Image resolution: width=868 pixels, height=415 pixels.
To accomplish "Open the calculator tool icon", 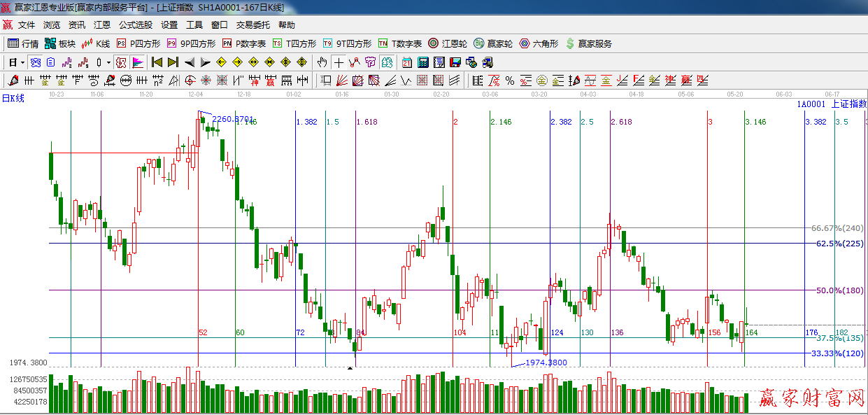I will [x=422, y=62].
